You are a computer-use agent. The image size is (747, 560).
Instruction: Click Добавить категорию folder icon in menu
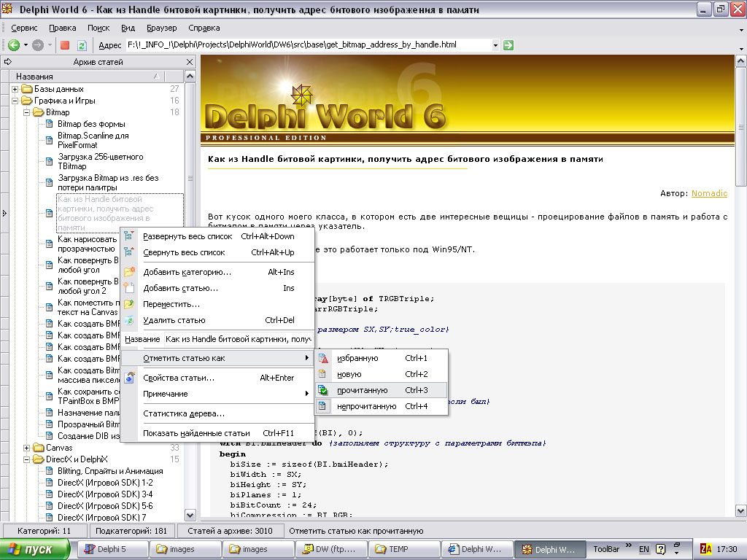pos(129,272)
